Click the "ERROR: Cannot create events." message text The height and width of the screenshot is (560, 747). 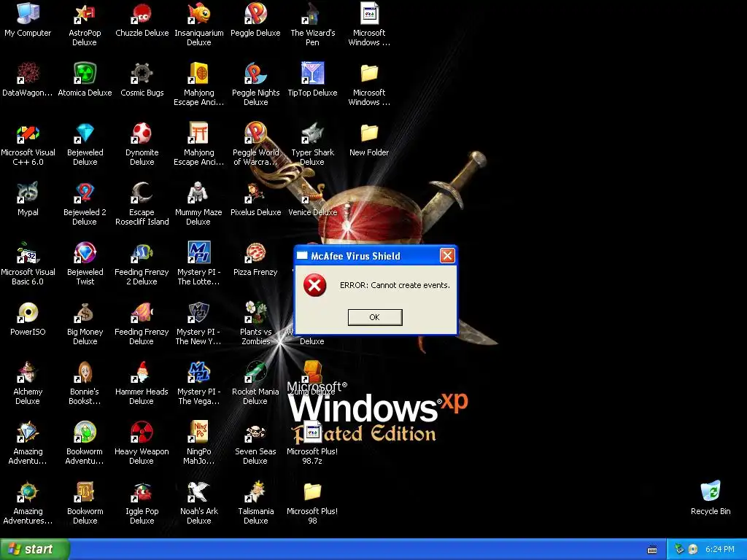pos(395,285)
